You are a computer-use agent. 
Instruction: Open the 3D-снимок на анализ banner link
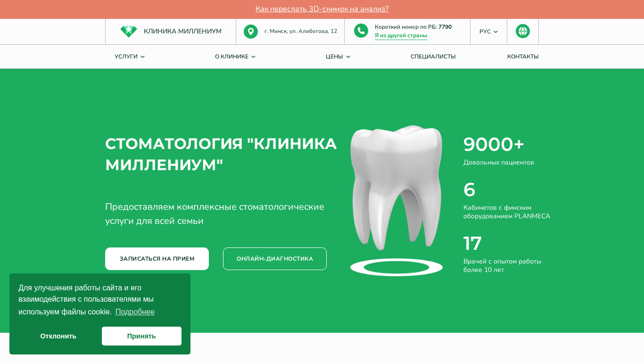322,9
